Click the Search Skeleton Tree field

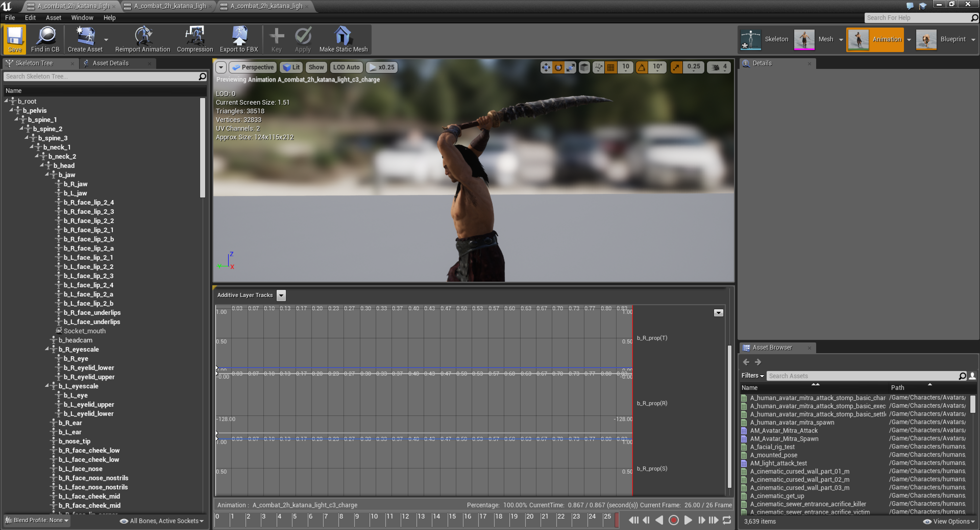[101, 77]
